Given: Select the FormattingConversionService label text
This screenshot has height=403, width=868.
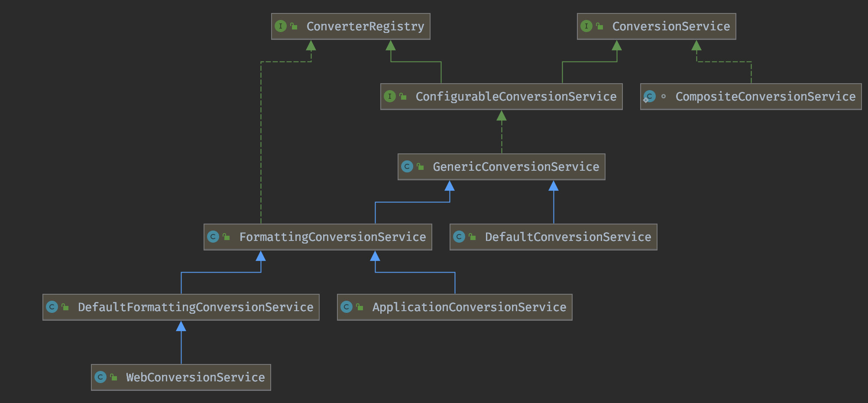Looking at the screenshot, I should pos(333,237).
